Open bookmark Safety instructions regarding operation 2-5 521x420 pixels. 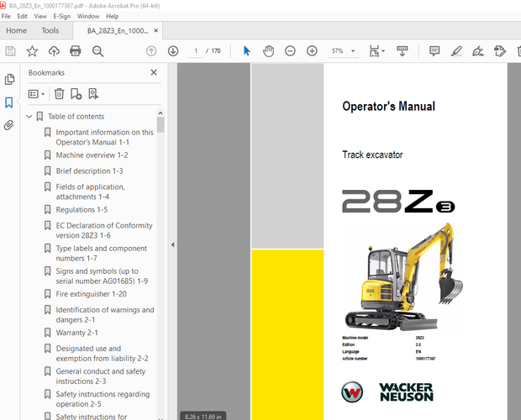[x=103, y=399]
